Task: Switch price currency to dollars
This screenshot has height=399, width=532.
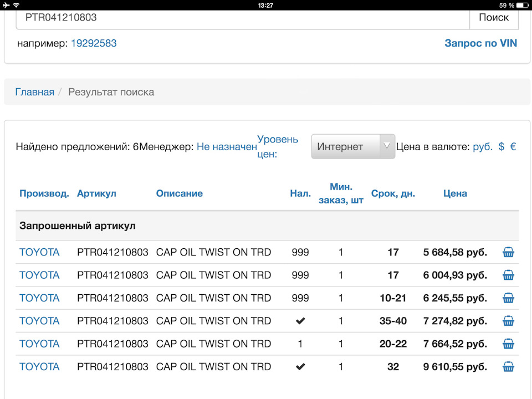Action: [x=502, y=147]
